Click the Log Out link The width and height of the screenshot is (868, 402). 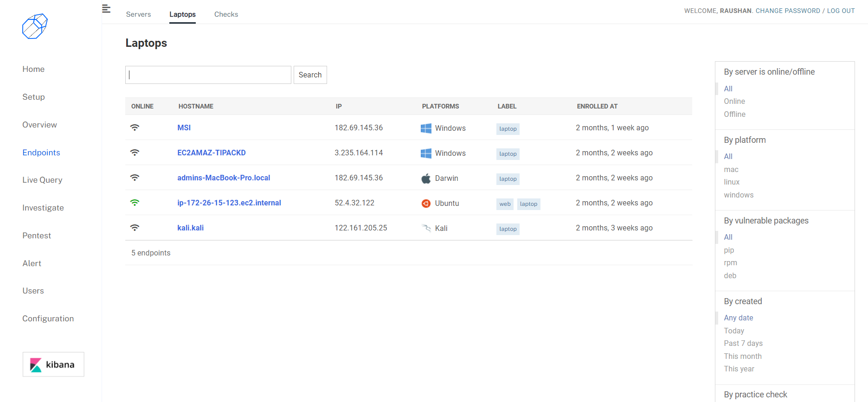pyautogui.click(x=841, y=11)
